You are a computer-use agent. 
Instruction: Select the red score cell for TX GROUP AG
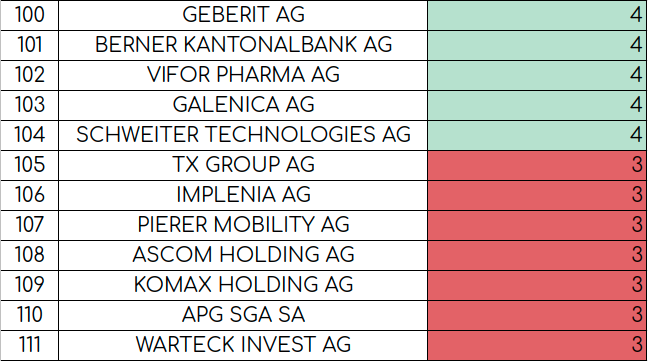[x=537, y=165]
